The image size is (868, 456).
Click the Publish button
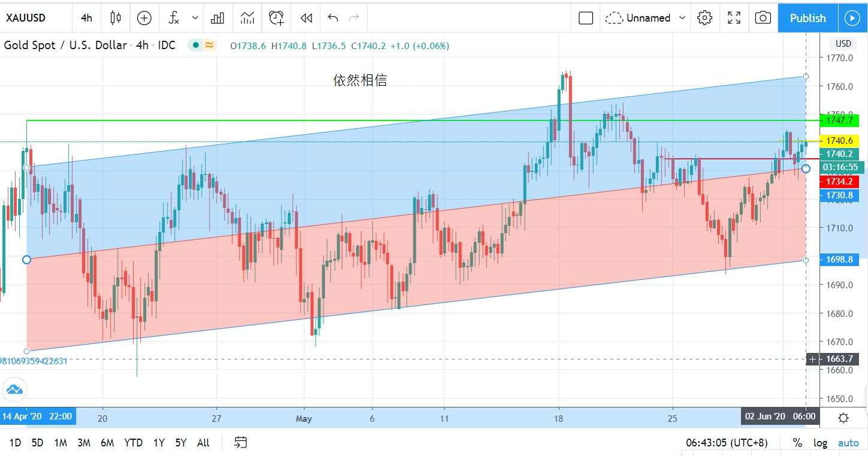coord(807,18)
